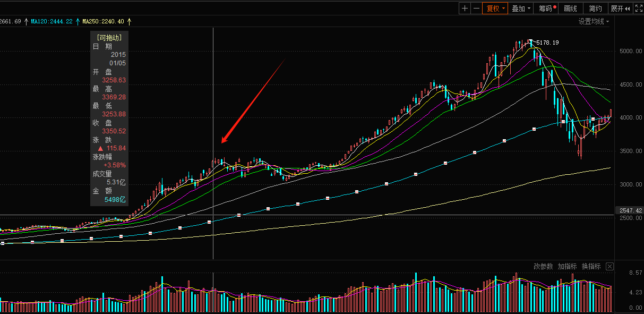Click the fullscreen expand icon at top-right
This screenshot has width=644, height=314.
638,8
